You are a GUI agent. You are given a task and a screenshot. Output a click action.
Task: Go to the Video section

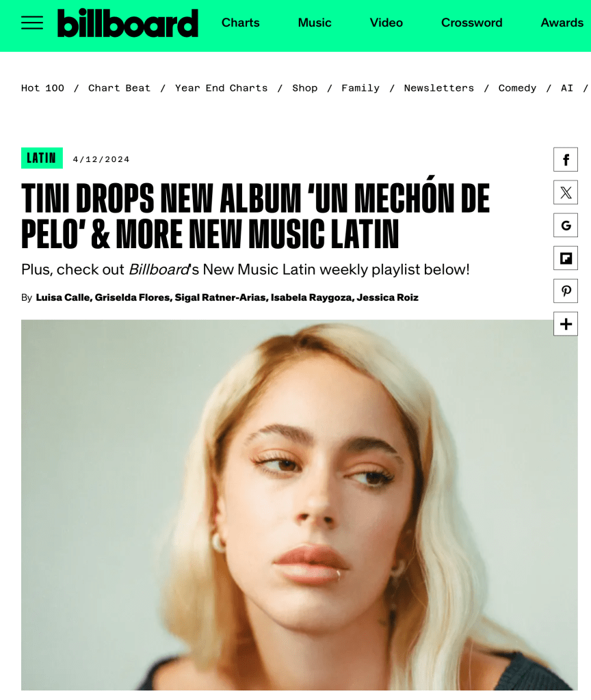[386, 23]
